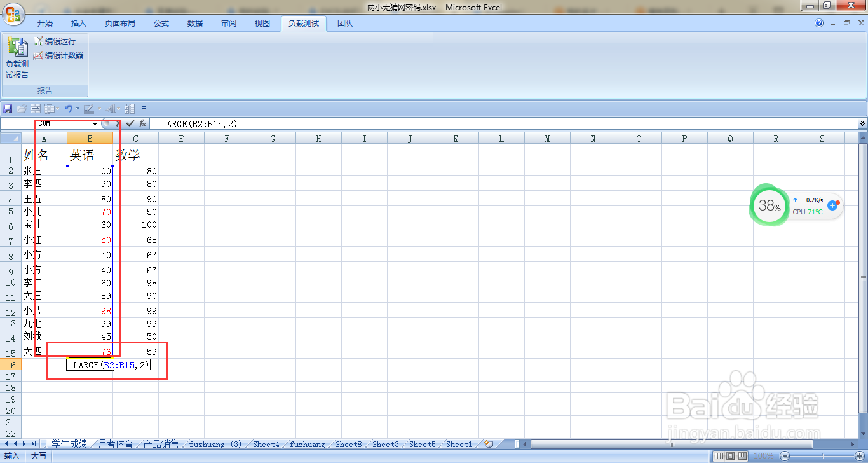This screenshot has height=463, width=868.
Task: Click the red 76 cell in row 15
Action: pos(90,351)
